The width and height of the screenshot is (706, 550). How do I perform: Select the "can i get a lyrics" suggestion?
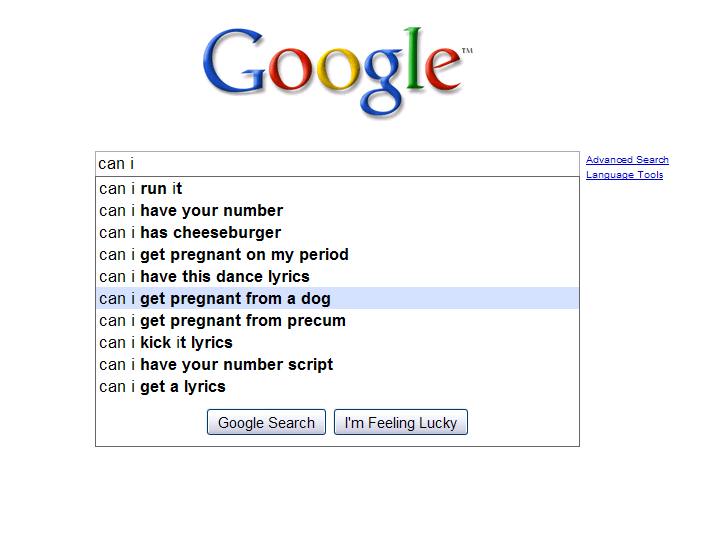(x=162, y=387)
